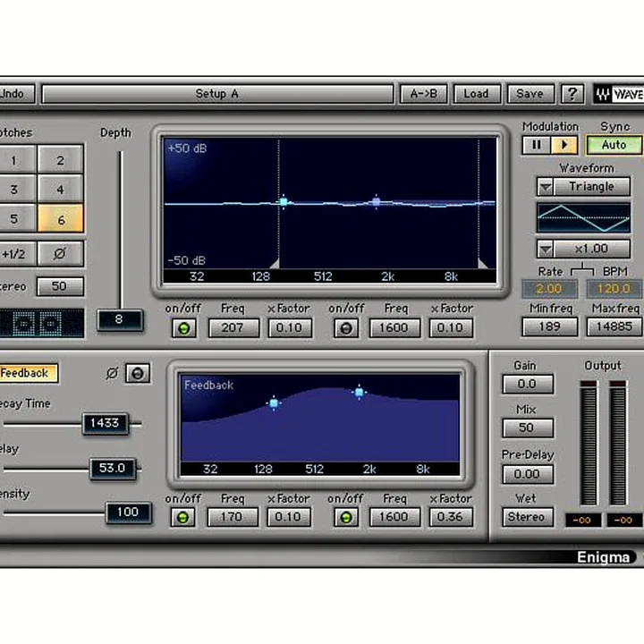Select 3 notches
Viewport: 644px width, 644px height.
pos(16,190)
